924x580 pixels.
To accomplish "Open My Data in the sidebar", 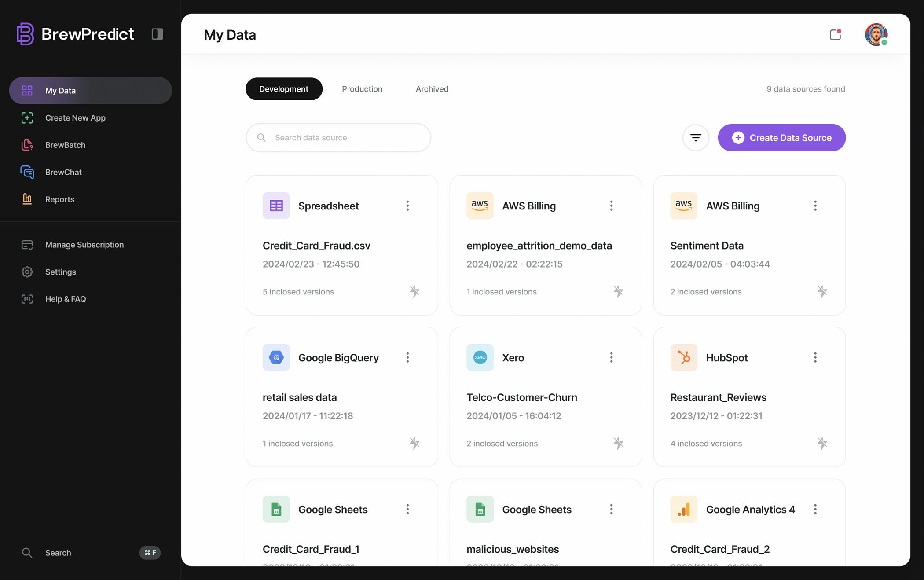I will (x=91, y=91).
